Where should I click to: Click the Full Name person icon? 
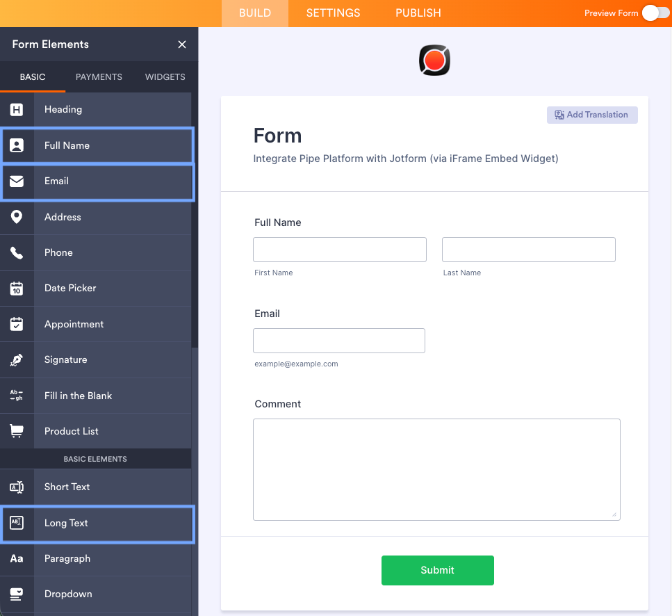coord(16,145)
